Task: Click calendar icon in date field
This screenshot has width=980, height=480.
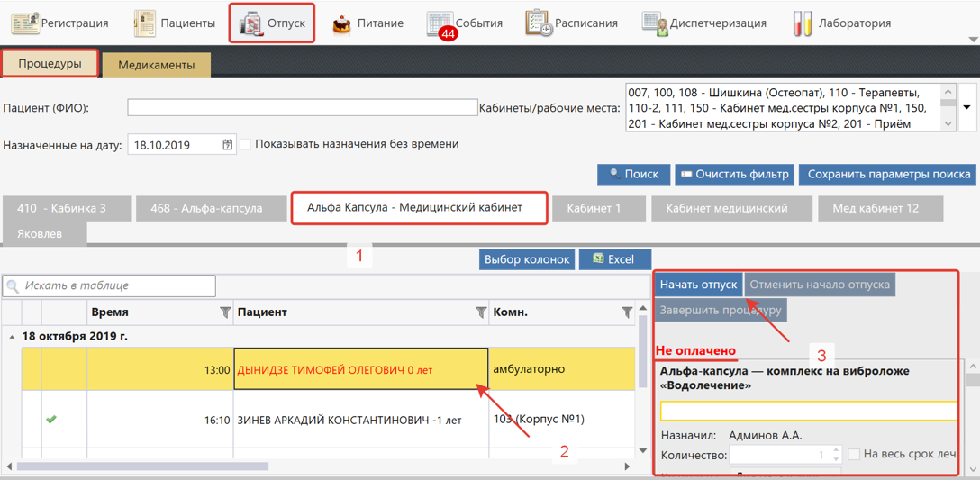Action: tap(228, 144)
